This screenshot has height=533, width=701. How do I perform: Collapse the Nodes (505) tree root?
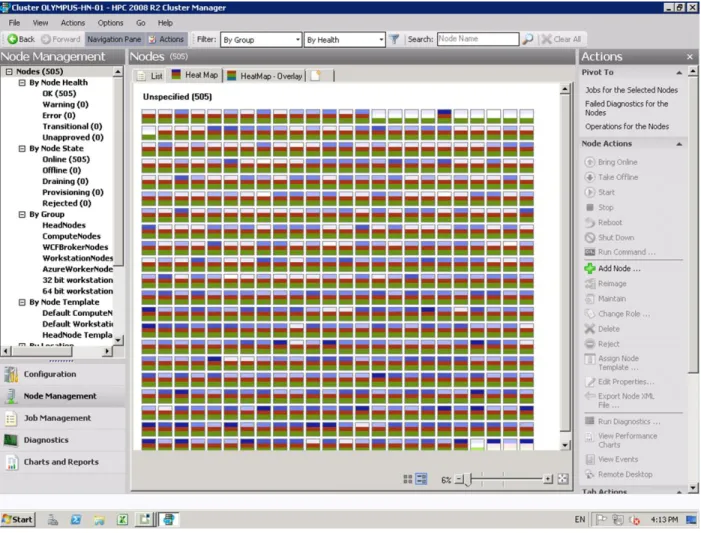tap(9, 72)
